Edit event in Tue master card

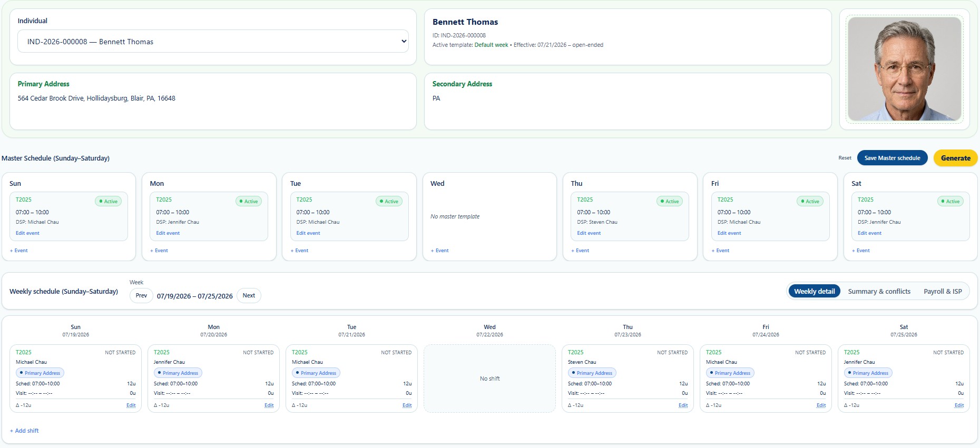pos(308,233)
